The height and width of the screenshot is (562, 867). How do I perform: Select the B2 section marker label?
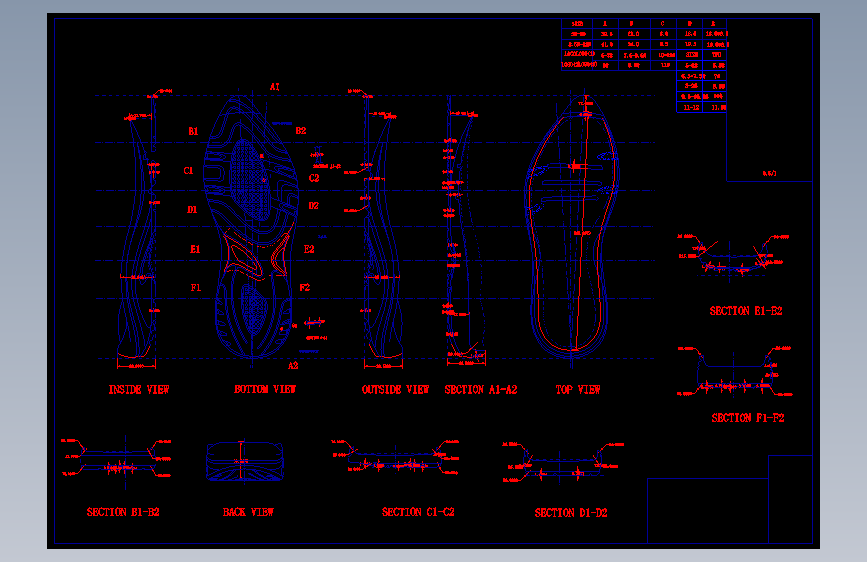point(301,131)
